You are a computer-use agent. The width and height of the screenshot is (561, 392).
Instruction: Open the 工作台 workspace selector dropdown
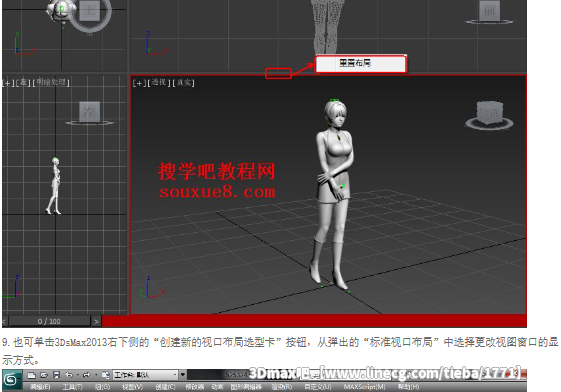coord(146,375)
